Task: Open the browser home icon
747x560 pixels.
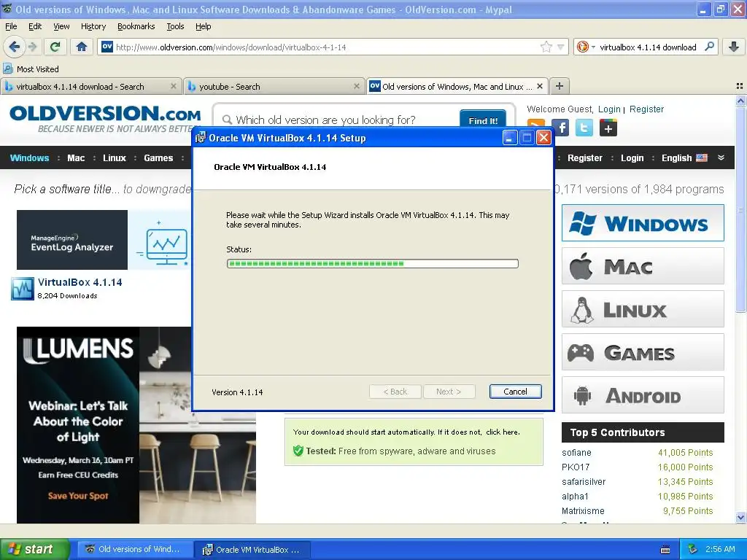Action: pyautogui.click(x=82, y=47)
